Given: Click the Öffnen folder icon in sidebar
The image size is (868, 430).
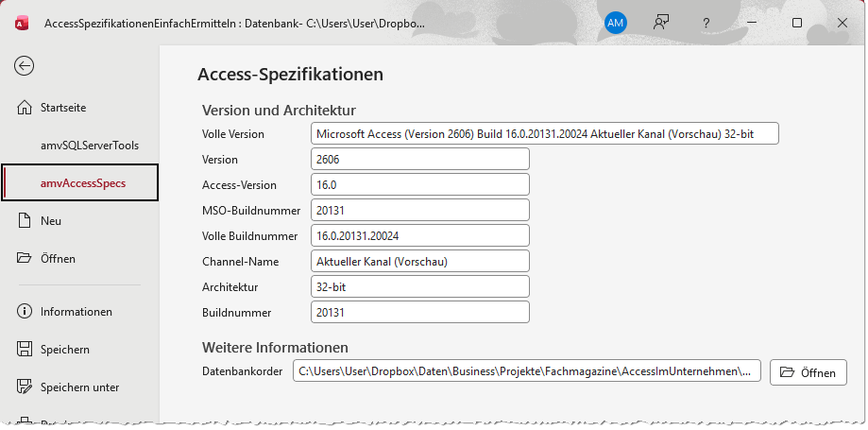Looking at the screenshot, I should coord(25,258).
